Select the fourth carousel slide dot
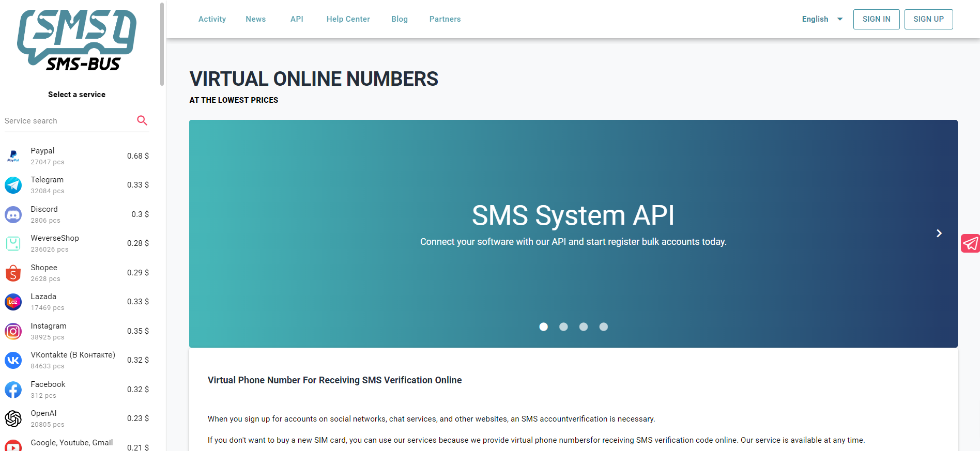 [603, 326]
